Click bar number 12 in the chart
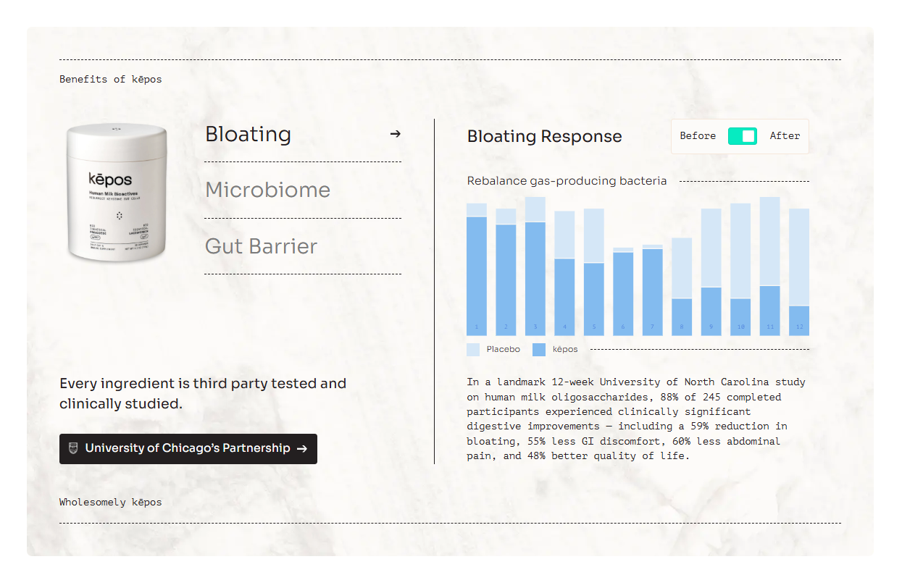Image resolution: width=902 pixels, height=588 pixels. point(799,320)
